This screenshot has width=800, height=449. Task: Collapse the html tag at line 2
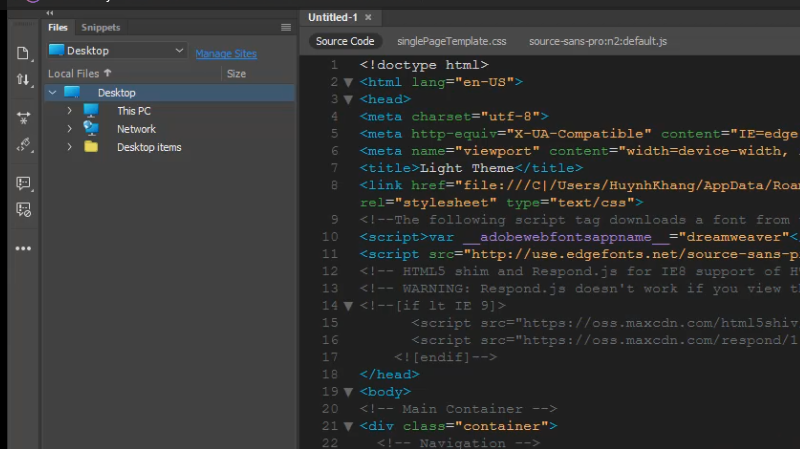coord(348,82)
